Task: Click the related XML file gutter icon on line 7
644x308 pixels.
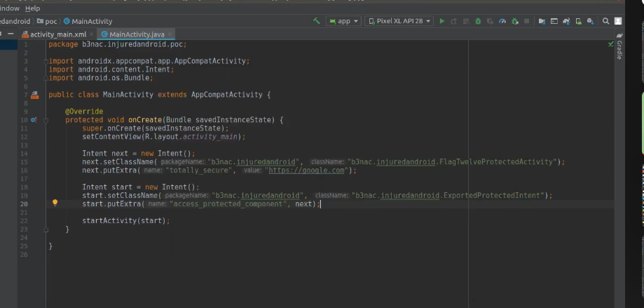Action: (x=35, y=95)
